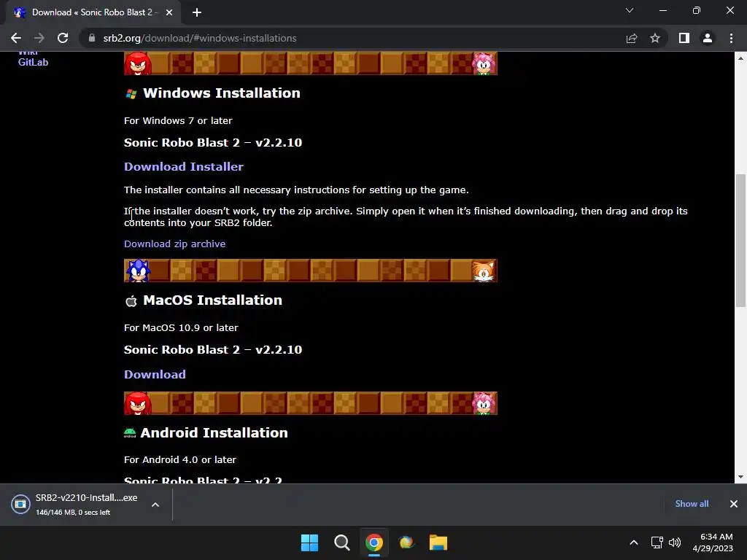Open the downloaded SRB2-v2210 installer file

click(x=86, y=497)
